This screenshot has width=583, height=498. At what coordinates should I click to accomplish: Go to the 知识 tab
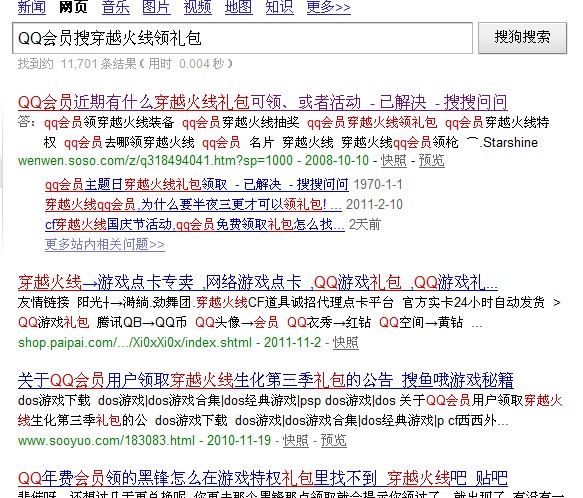pos(279,7)
